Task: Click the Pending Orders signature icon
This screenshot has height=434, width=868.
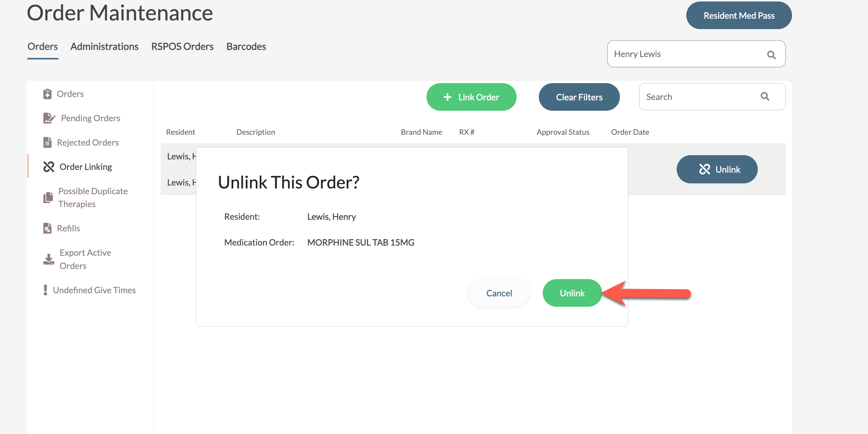Action: click(49, 118)
